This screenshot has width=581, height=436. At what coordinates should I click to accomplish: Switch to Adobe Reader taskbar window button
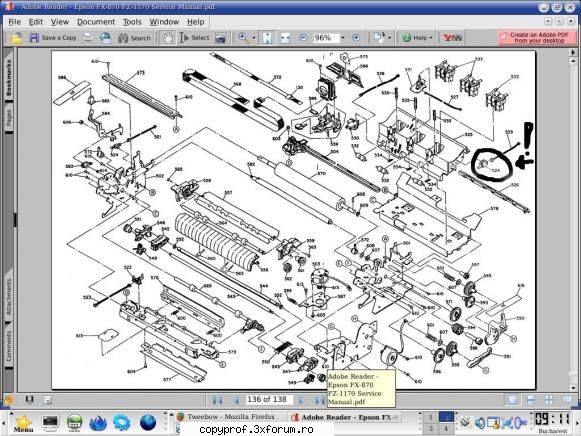pos(345,417)
